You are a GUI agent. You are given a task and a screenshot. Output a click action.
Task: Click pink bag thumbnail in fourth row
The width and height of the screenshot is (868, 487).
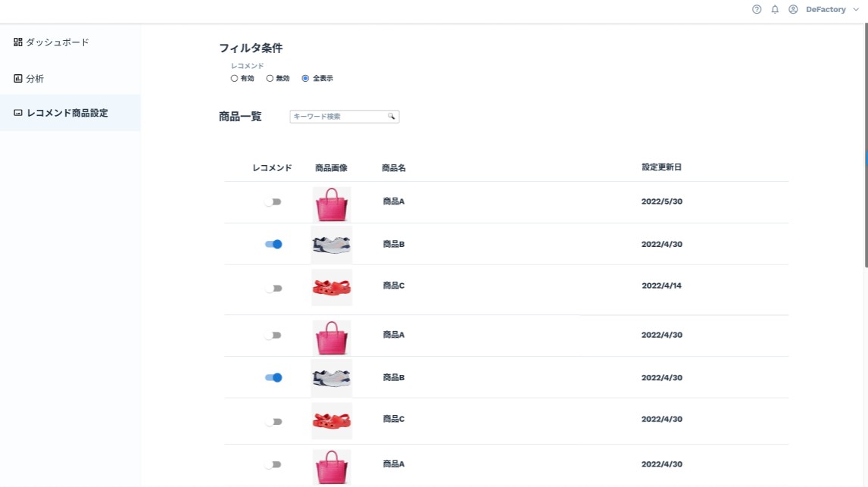click(332, 338)
